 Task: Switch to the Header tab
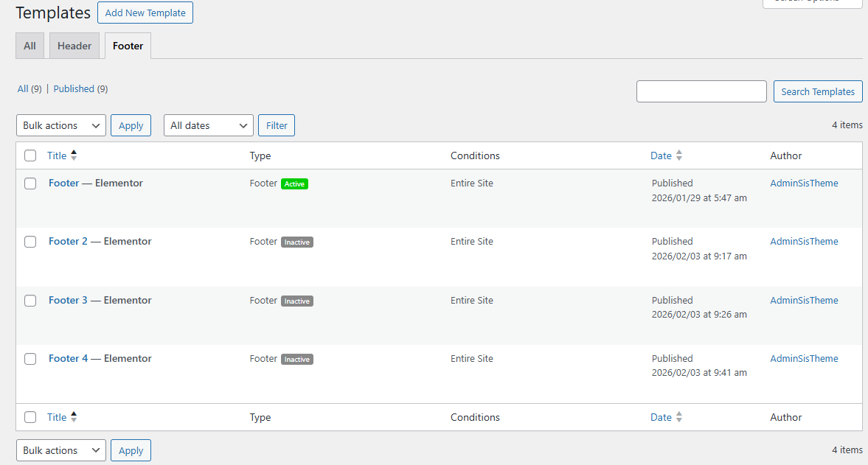[74, 45]
